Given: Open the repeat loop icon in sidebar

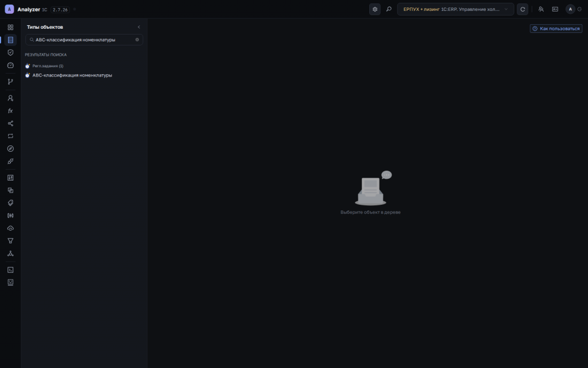Looking at the screenshot, I should point(10,136).
